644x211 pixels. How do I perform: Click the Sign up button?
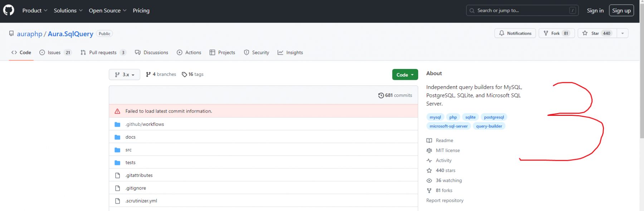(621, 10)
